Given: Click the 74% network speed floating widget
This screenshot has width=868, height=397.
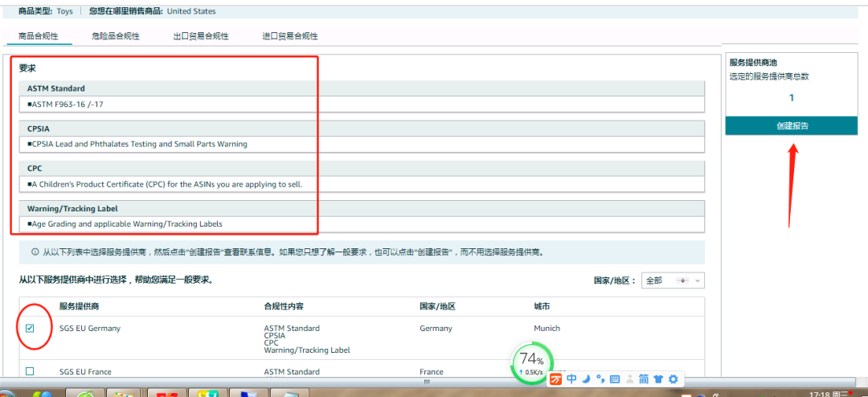Looking at the screenshot, I should 531,362.
